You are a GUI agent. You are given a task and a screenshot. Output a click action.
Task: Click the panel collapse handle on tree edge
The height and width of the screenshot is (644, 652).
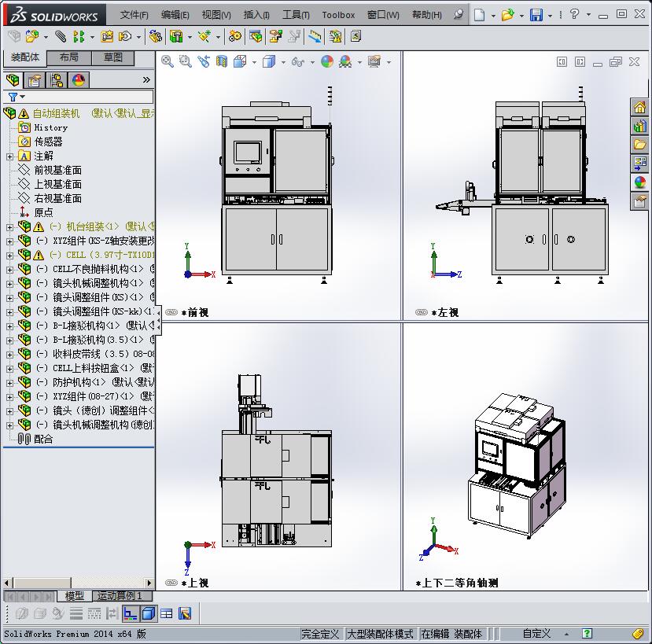click(158, 320)
